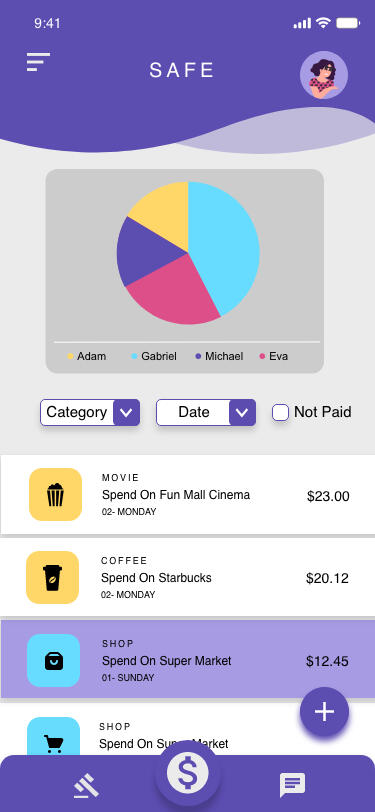Expand the Date dropdown arrow
The height and width of the screenshot is (812, 375).
pyautogui.click(x=242, y=413)
